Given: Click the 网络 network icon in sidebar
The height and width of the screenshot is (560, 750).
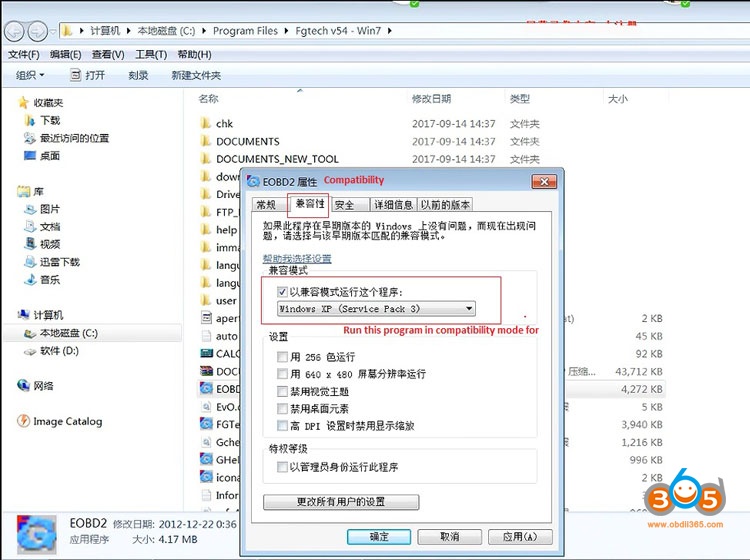Looking at the screenshot, I should point(23,385).
